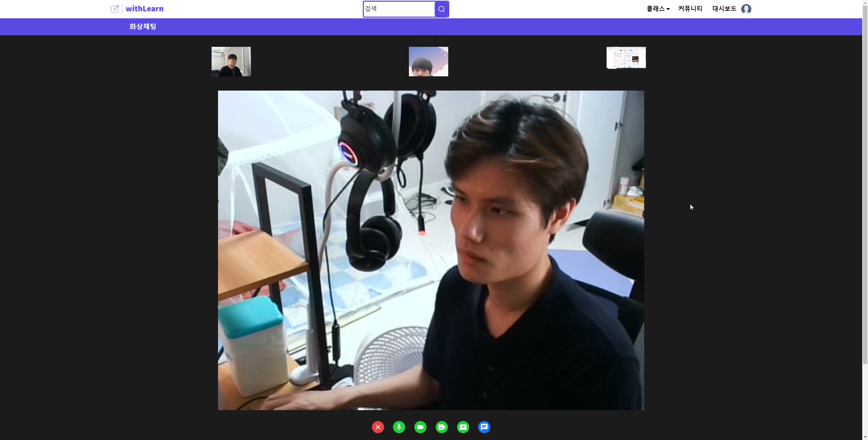The height and width of the screenshot is (440, 868).
Task: Click the withLearn logo icon
Action: (115, 9)
